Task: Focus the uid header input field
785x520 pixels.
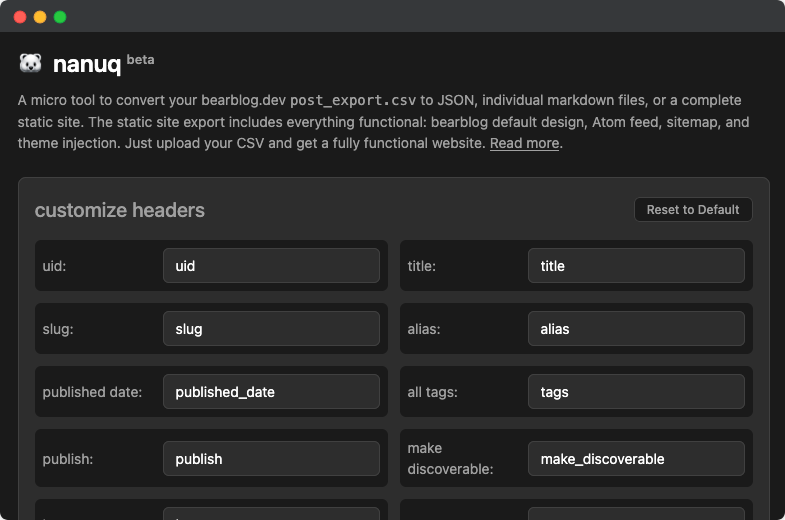Action: (x=271, y=266)
